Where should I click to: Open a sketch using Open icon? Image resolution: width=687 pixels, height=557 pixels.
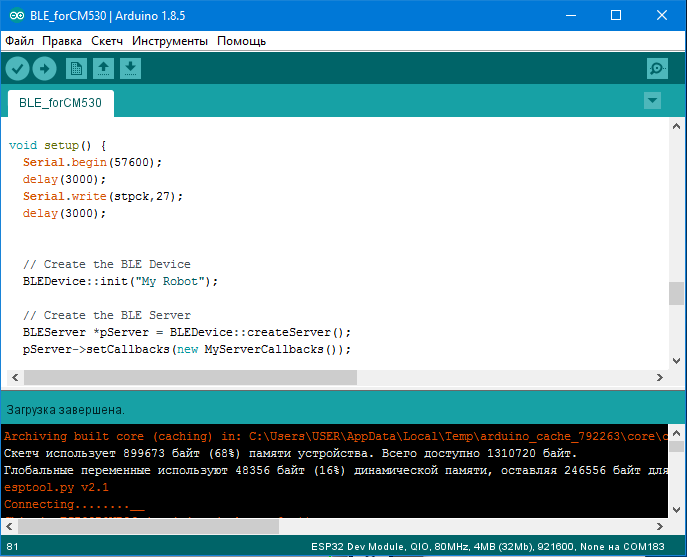103,68
